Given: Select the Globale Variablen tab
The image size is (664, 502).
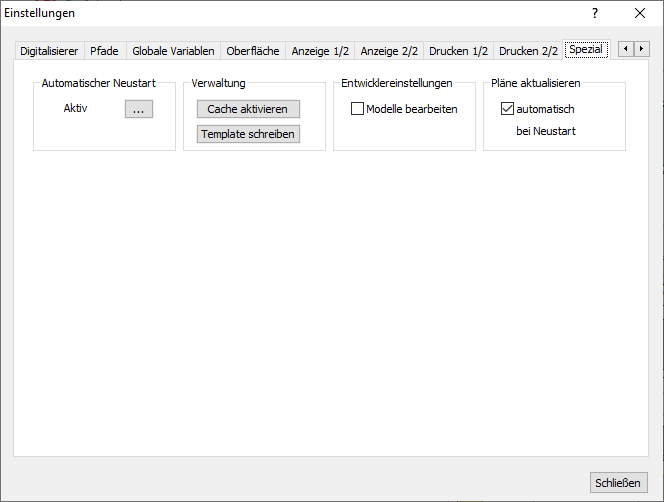Looking at the screenshot, I should coord(173,51).
